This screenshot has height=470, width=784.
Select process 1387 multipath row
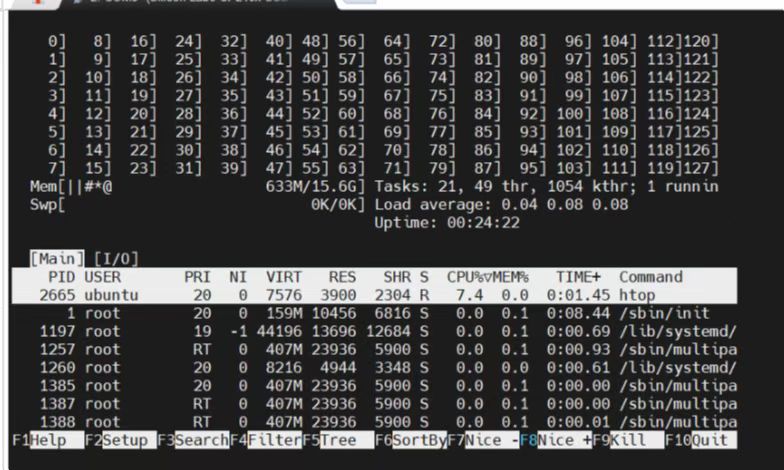[x=374, y=404]
